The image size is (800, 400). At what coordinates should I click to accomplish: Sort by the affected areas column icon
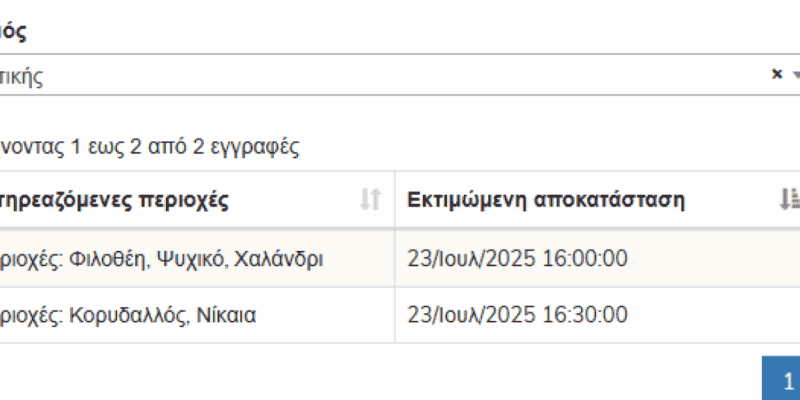[370, 200]
